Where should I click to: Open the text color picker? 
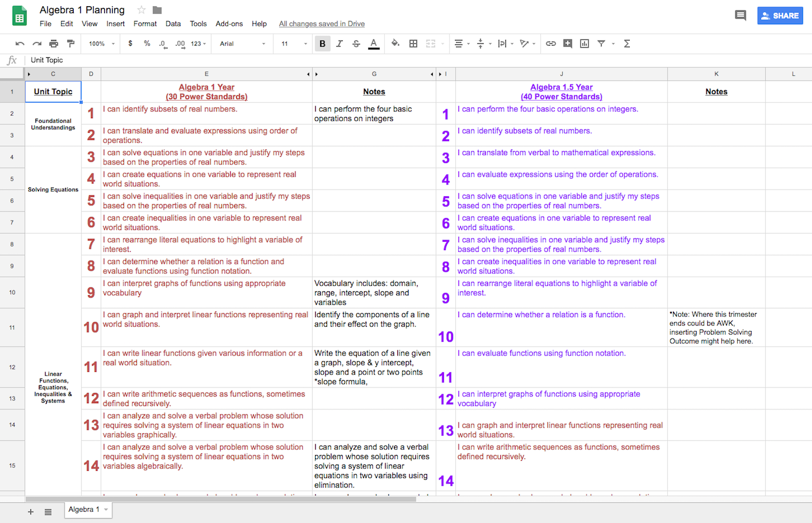[374, 43]
